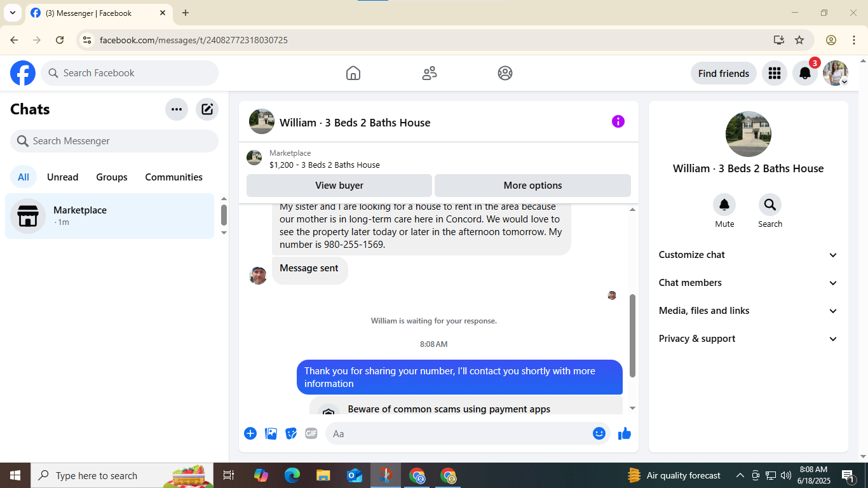This screenshot has height=488, width=868.
Task: Show hidden system tray icons chevron
Action: pos(740,475)
